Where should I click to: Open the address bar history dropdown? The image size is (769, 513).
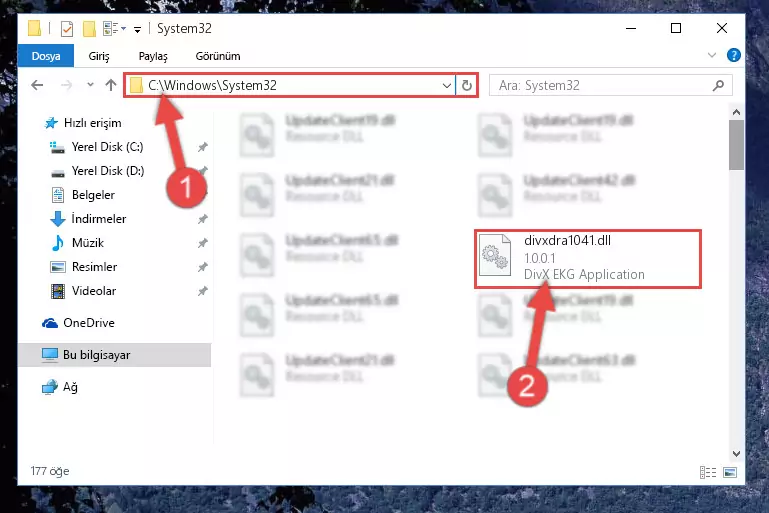click(446, 86)
